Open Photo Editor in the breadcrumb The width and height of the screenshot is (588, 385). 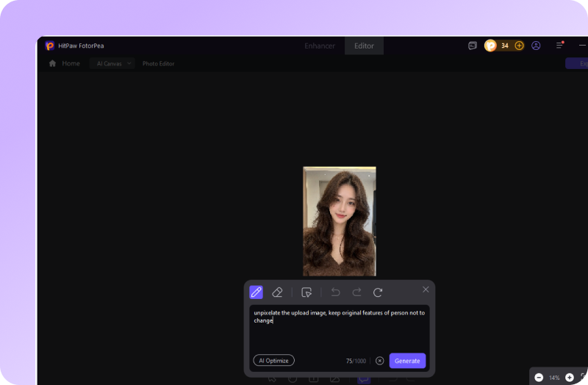[x=158, y=64]
